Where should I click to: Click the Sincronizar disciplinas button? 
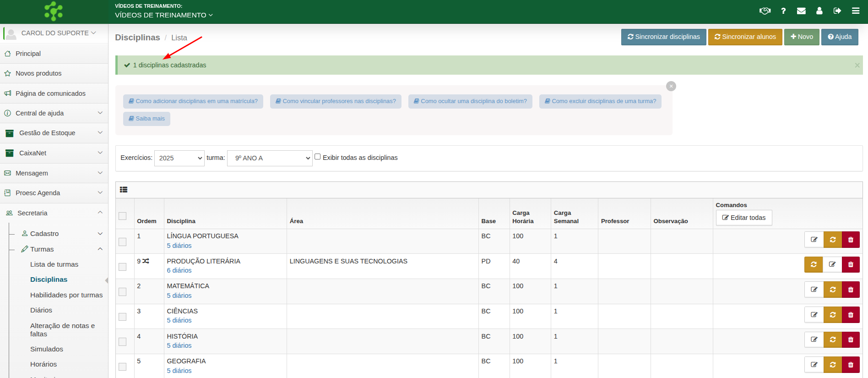coord(663,37)
